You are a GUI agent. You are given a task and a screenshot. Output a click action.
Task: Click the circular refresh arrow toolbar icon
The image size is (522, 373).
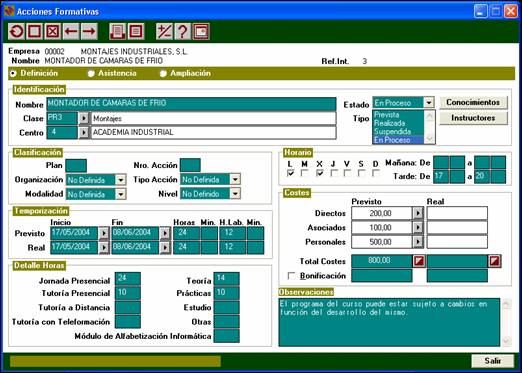[16, 32]
